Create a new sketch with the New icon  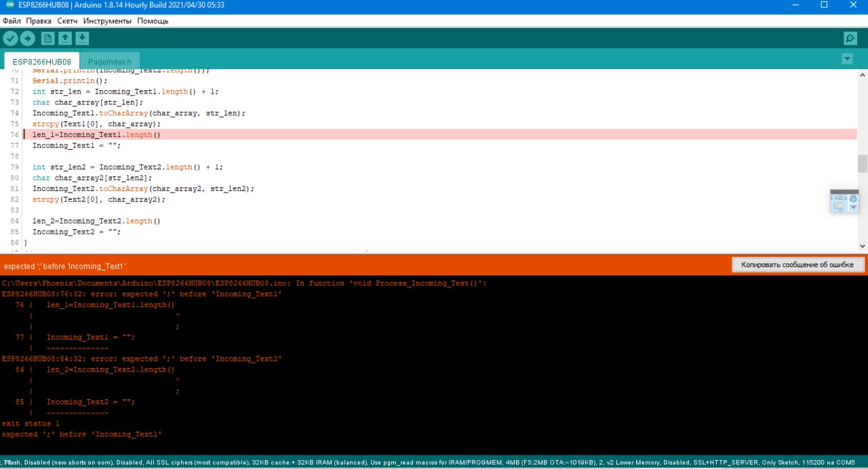click(x=47, y=39)
